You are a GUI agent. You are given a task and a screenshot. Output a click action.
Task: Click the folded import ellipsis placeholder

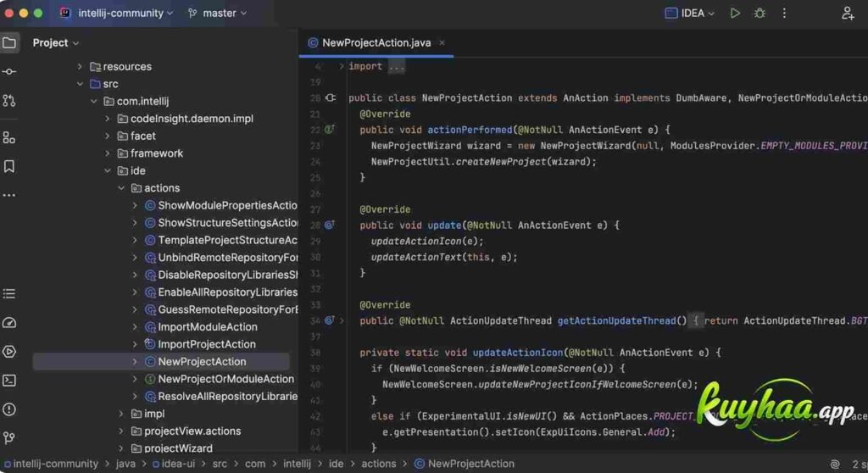tap(397, 66)
